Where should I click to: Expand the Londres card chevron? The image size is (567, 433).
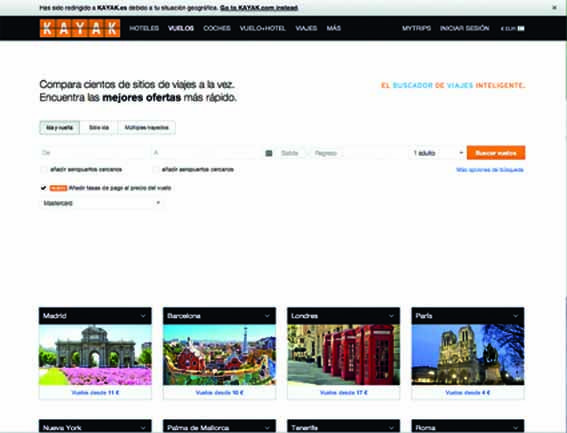pyautogui.click(x=391, y=316)
